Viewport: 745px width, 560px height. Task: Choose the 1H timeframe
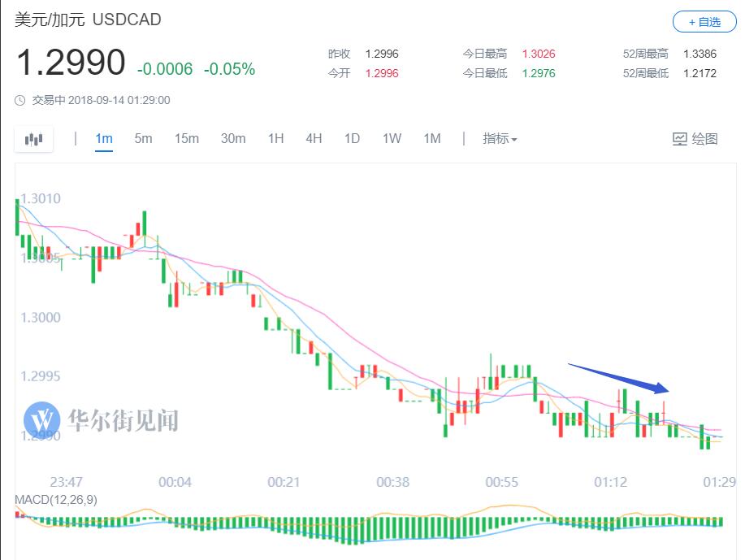tap(275, 138)
